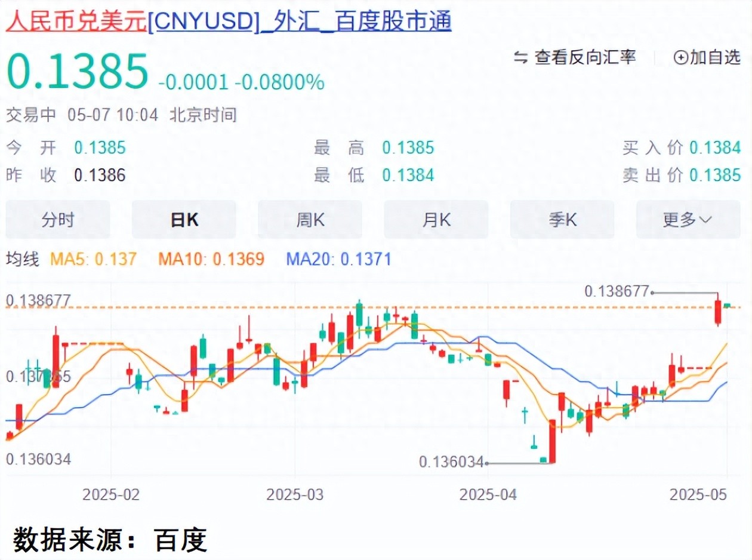The width and height of the screenshot is (752, 560).
Task: Select the 周K chart tab
Action: (x=310, y=220)
